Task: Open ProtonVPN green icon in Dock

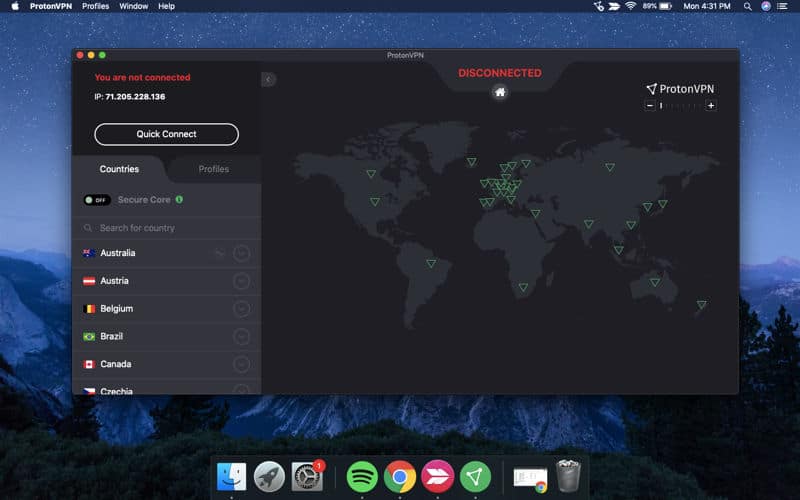Action: coord(476,476)
